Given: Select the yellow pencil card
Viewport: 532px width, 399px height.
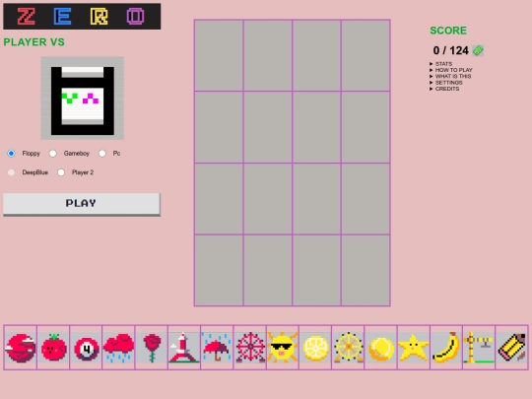Looking at the screenshot, I should (511, 348).
